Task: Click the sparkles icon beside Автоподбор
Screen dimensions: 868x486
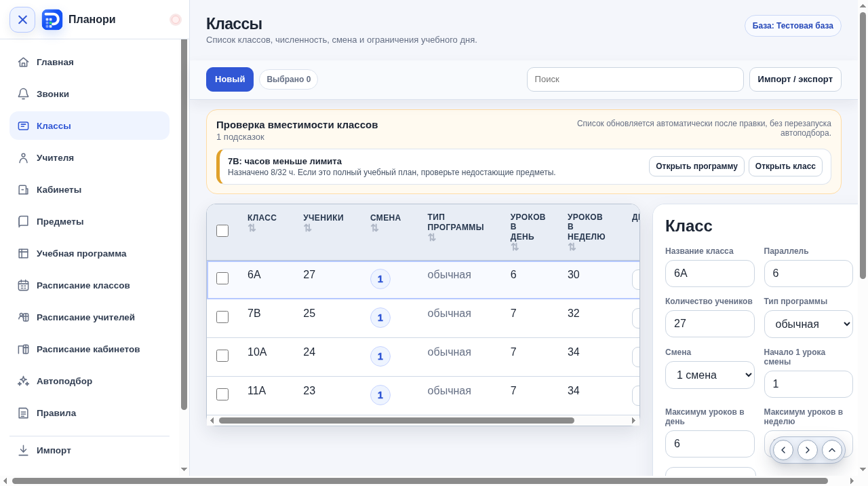Action: point(24,381)
